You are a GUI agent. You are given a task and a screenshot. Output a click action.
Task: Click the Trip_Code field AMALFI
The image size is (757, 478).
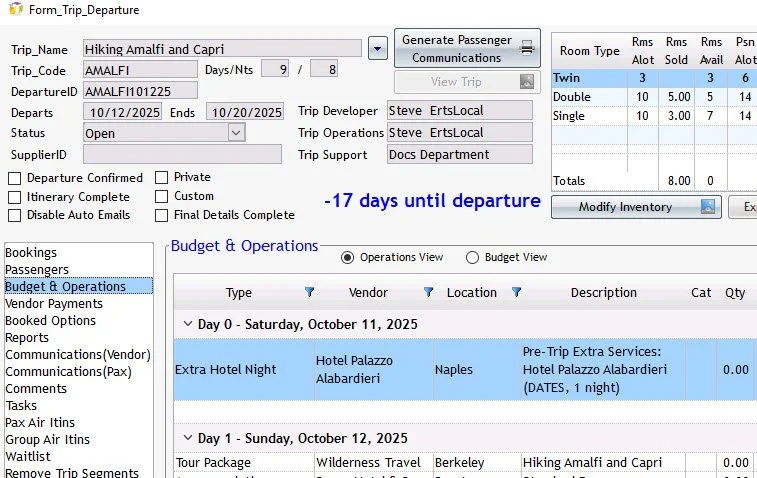[x=140, y=70]
